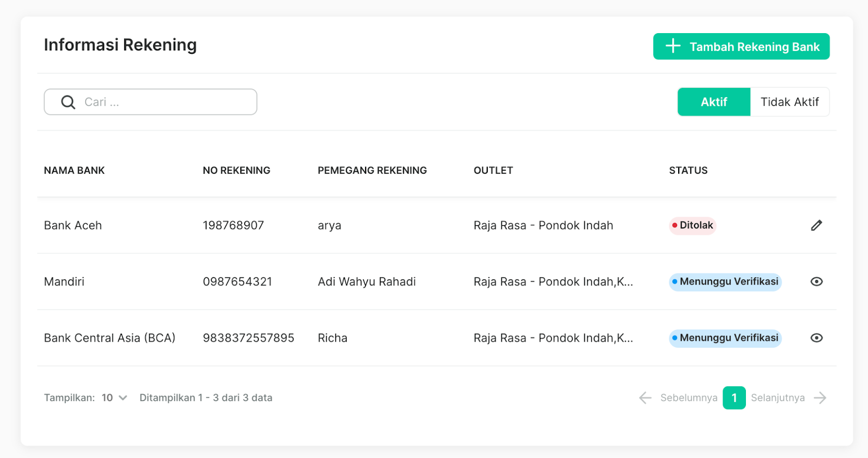Click the STATUS column header

point(688,170)
